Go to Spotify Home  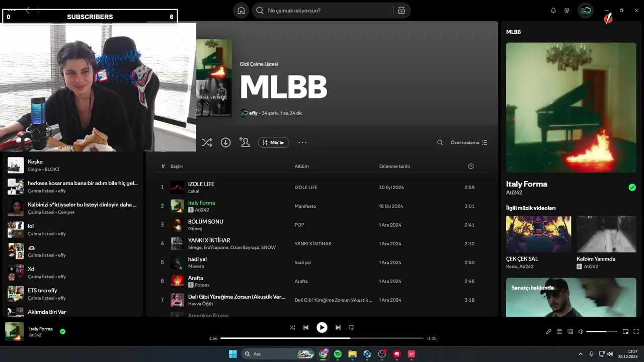tap(241, 11)
